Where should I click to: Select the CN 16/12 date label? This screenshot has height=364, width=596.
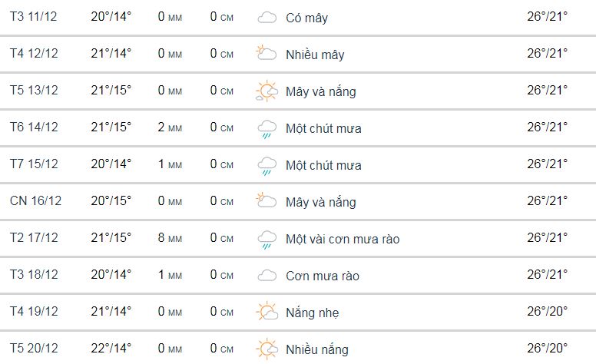tap(36, 200)
